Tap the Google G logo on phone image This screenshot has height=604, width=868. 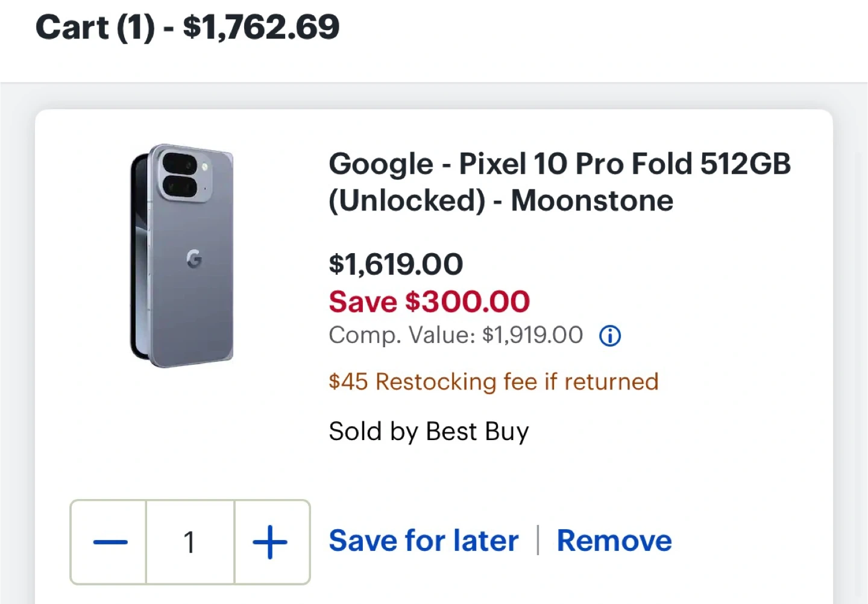tap(194, 259)
